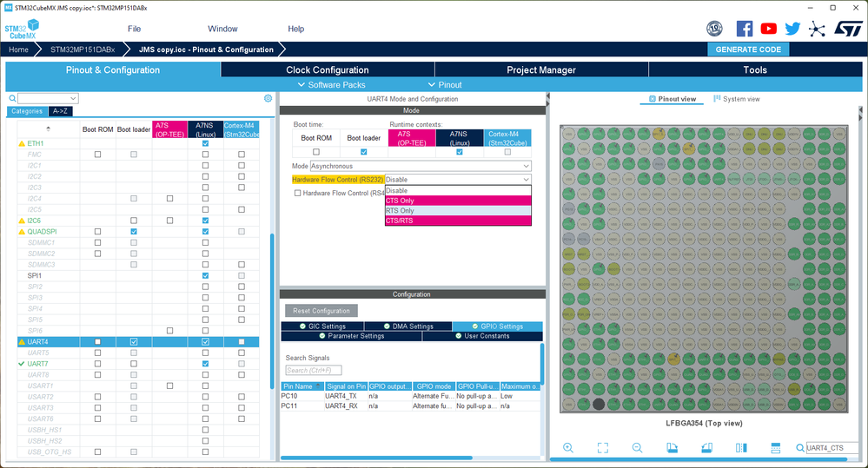Enable Hardware Flow Control (RS485) checkbox
The width and height of the screenshot is (868, 468).
[298, 193]
